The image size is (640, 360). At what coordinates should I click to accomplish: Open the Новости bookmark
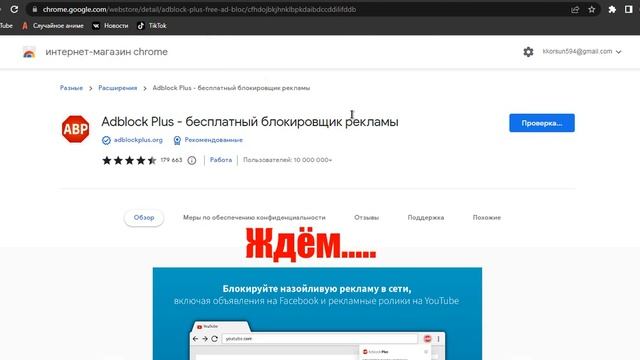point(111,26)
